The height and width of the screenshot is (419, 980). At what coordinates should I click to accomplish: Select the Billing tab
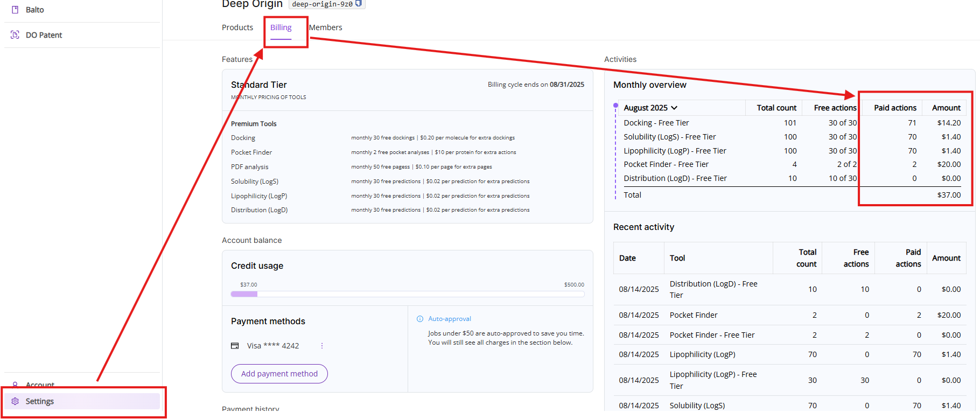click(x=281, y=27)
